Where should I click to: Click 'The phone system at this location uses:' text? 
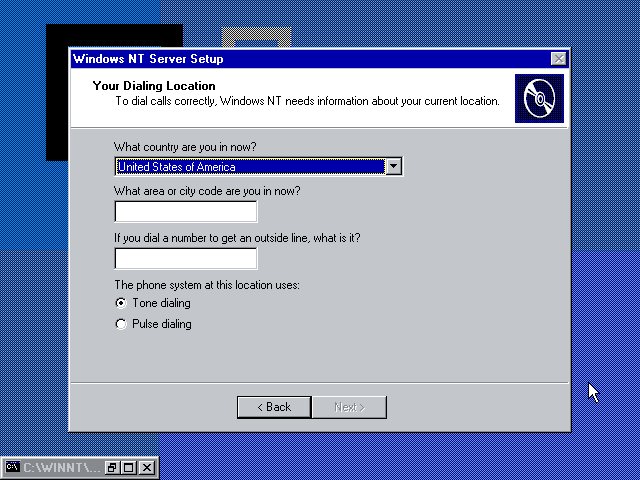207,285
